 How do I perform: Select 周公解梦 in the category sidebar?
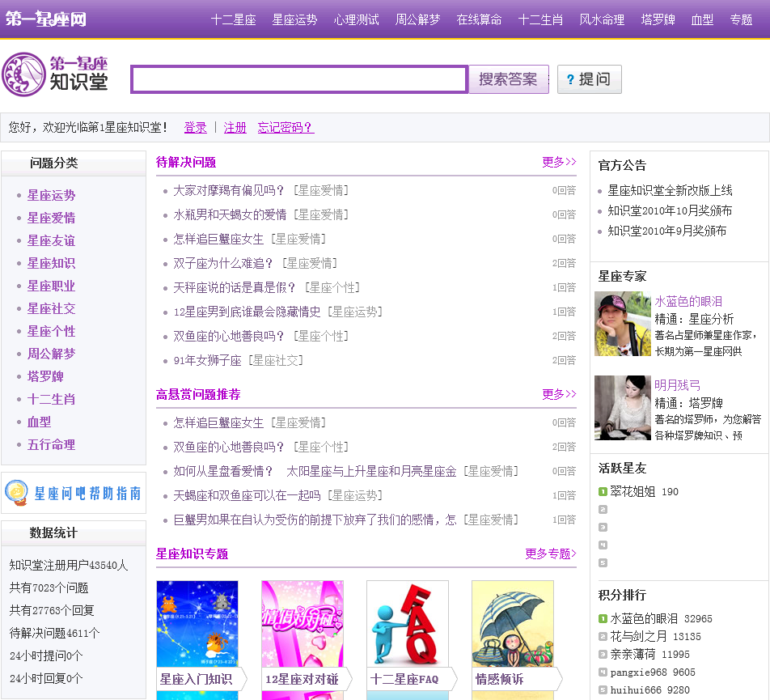tap(51, 354)
